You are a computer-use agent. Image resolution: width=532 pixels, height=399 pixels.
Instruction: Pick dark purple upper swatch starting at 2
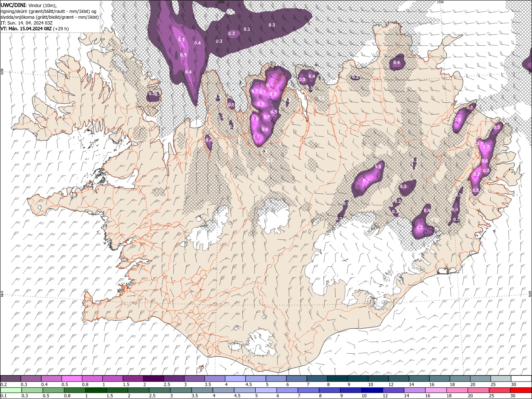(x=153, y=379)
